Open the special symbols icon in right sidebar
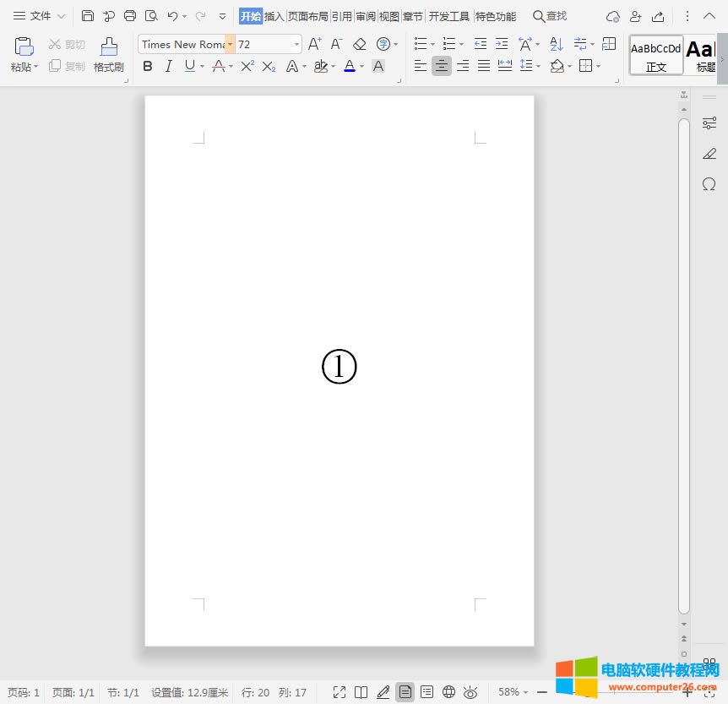This screenshot has width=728, height=704. 709,183
